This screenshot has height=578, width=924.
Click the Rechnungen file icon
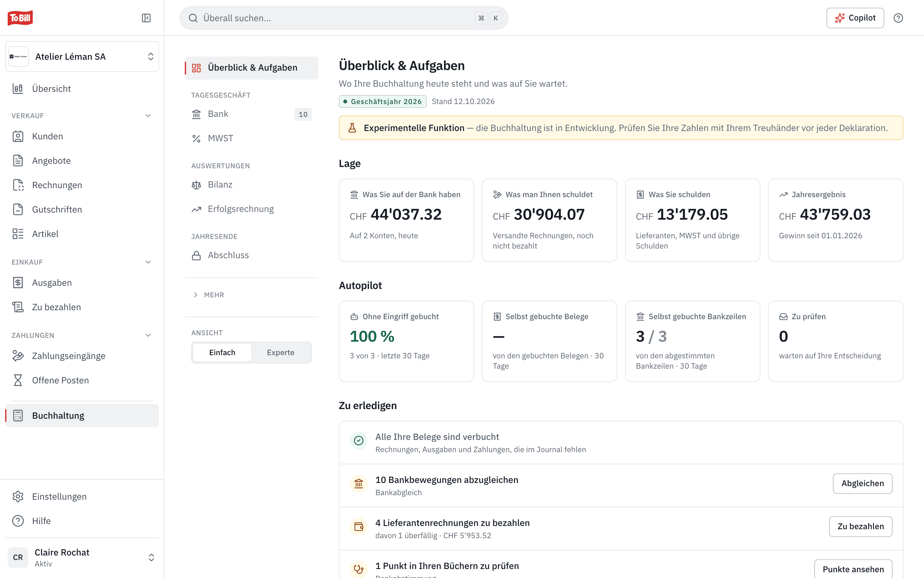pos(18,185)
